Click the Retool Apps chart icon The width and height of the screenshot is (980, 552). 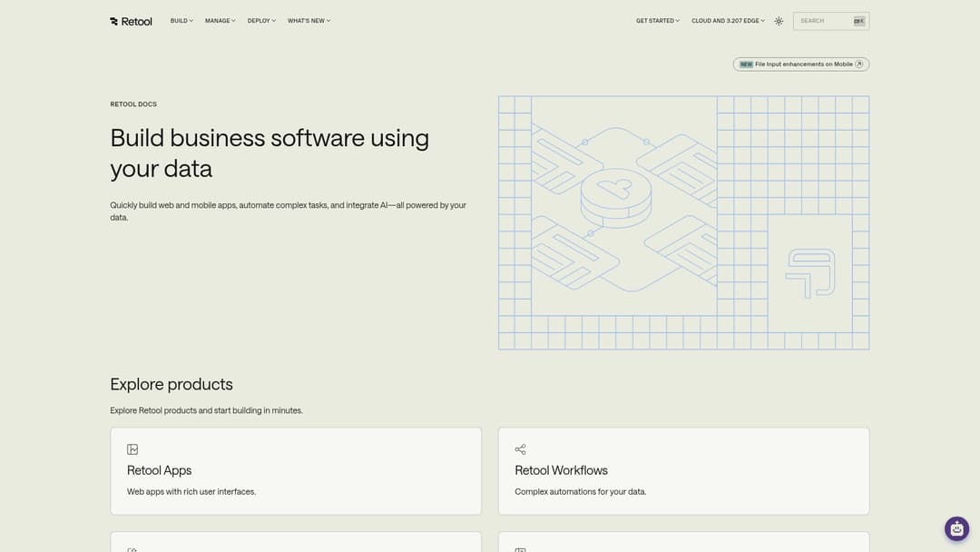point(132,449)
